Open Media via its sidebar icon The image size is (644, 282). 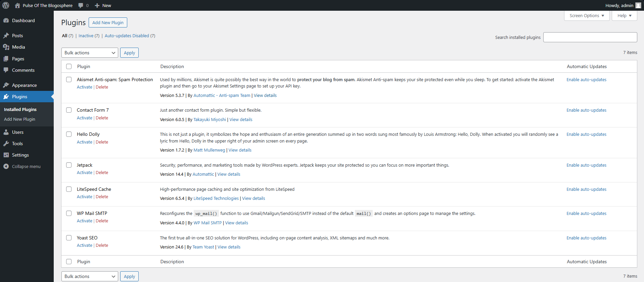click(x=6, y=47)
